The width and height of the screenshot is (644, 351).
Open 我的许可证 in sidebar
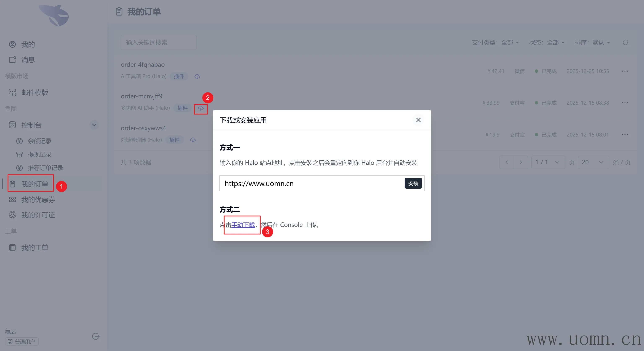click(x=38, y=215)
